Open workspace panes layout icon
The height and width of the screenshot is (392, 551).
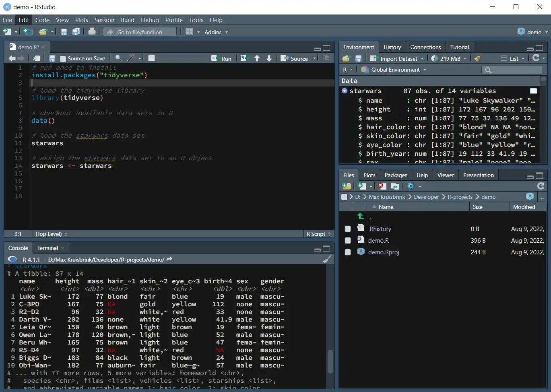tap(189, 32)
